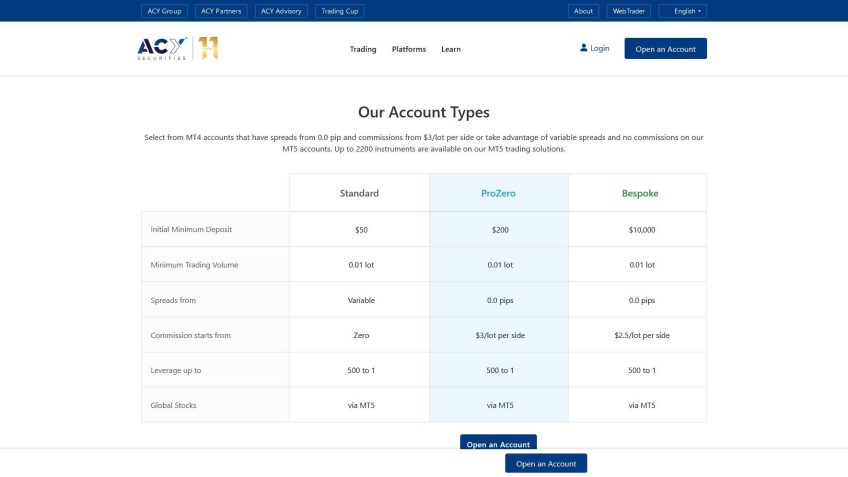Viewport: 848px width, 477px height.
Task: Click the user icon beside Login
Action: (584, 48)
